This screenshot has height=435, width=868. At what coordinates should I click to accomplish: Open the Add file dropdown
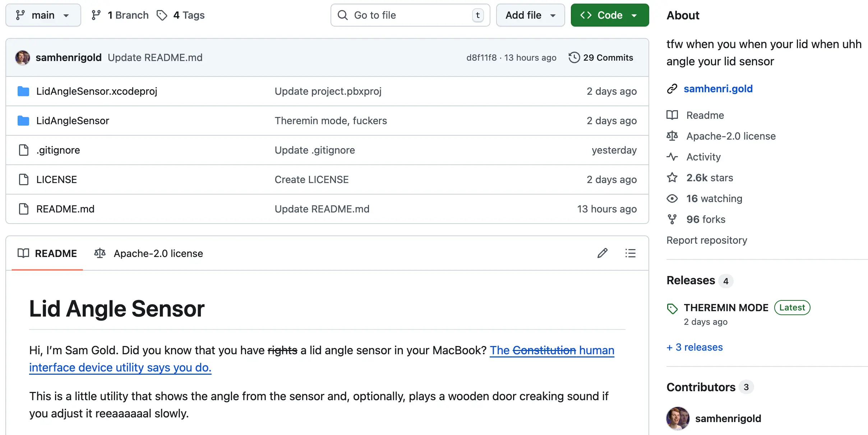coord(530,15)
